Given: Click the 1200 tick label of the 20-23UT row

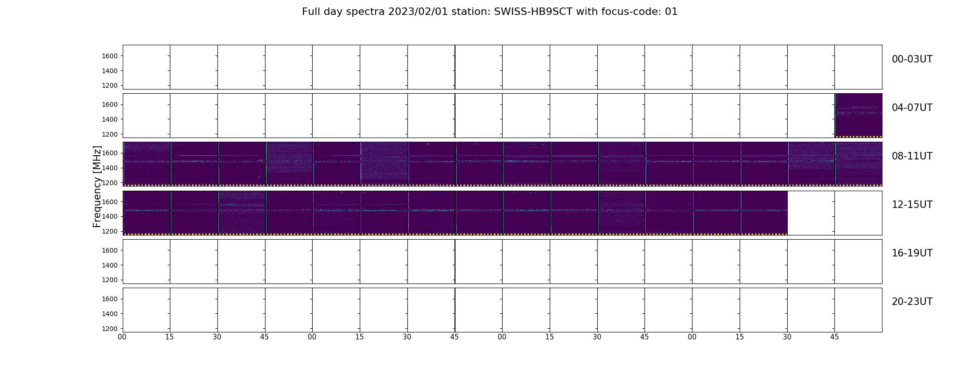Looking at the screenshot, I should pyautogui.click(x=110, y=328).
